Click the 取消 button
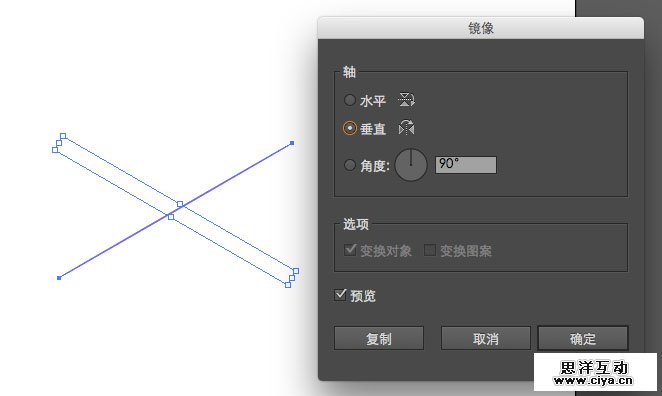 click(486, 338)
